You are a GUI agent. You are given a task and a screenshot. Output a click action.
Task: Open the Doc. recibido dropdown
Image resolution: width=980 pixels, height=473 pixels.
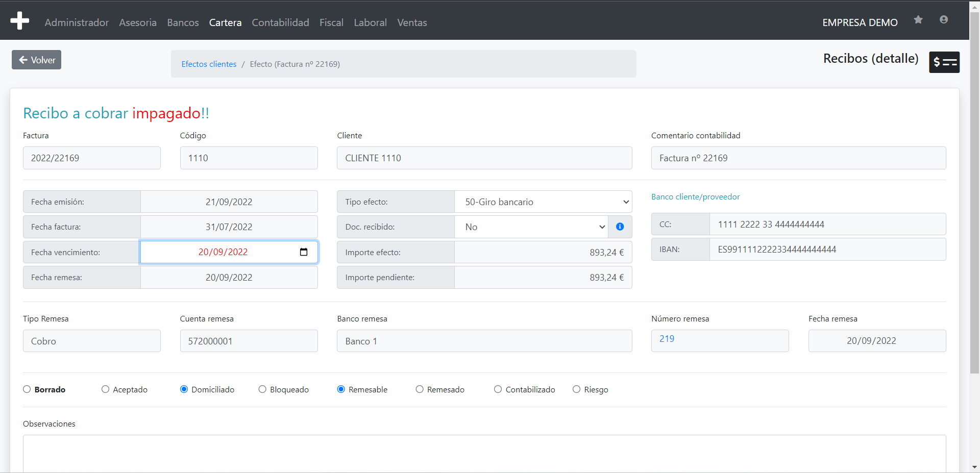pyautogui.click(x=531, y=227)
